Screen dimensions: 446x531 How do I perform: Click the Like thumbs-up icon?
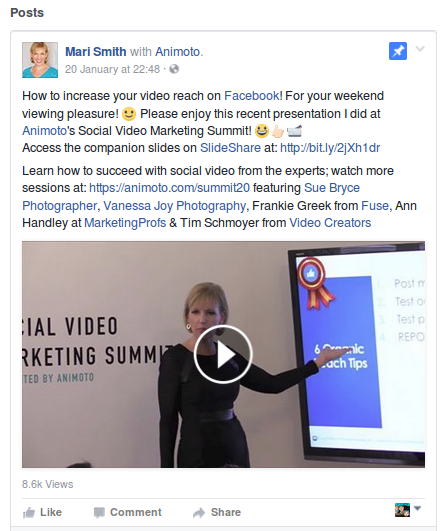[x=29, y=513]
